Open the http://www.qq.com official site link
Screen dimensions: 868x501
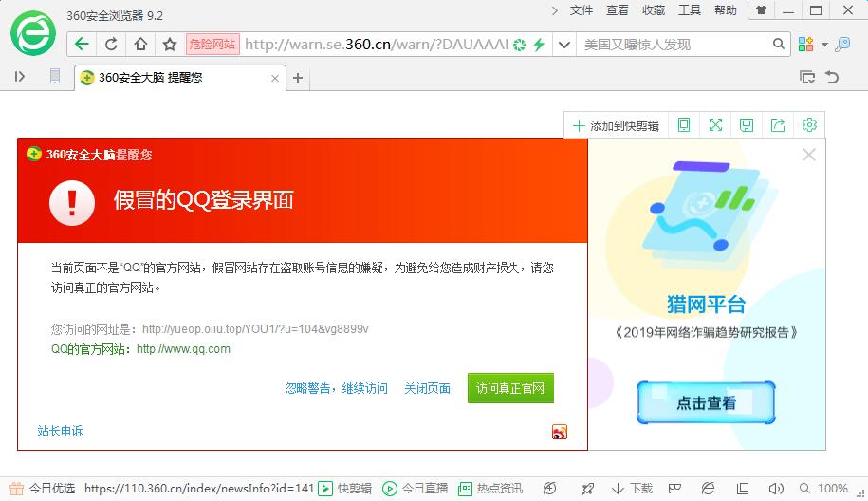click(183, 349)
